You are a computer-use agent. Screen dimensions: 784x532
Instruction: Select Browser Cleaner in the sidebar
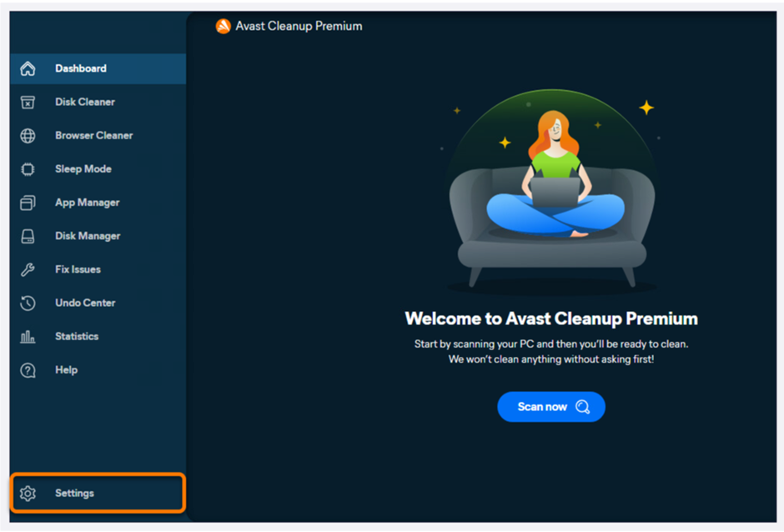pyautogui.click(x=98, y=135)
